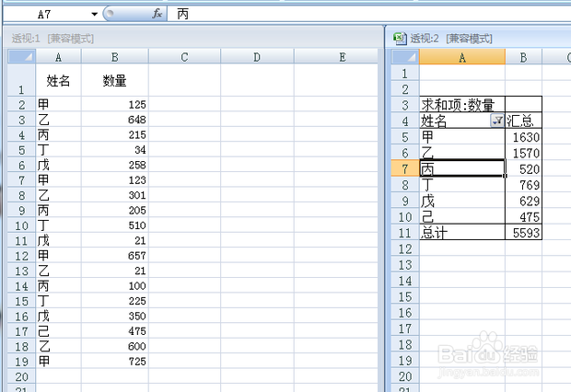Click cell with value 125
Viewport: 571px width, 392px height.
click(115, 105)
